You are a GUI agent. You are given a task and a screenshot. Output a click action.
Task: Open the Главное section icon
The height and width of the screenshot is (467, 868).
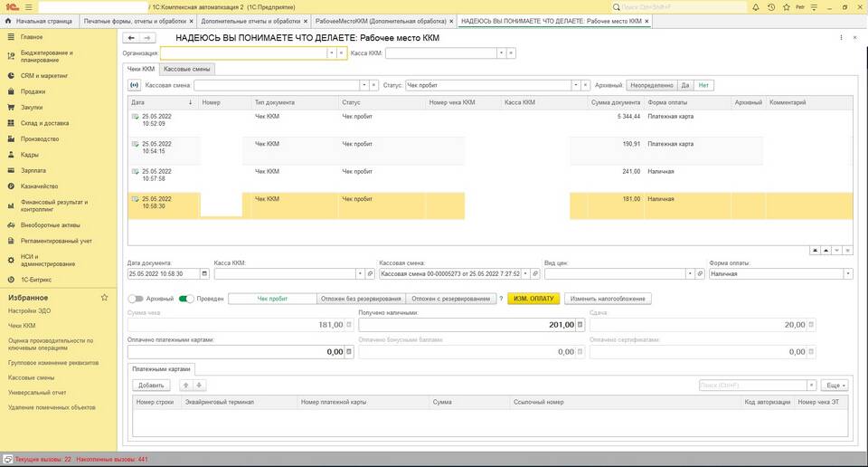11,36
